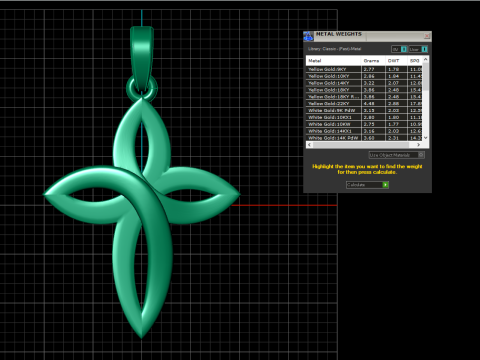Select the Yellow Gold:9KY row
Image resolution: width=480 pixels, height=360 pixels.
tap(364, 69)
